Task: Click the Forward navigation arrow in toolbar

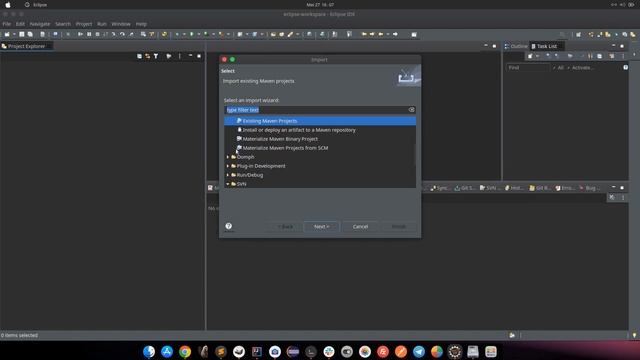Action: pos(395,34)
